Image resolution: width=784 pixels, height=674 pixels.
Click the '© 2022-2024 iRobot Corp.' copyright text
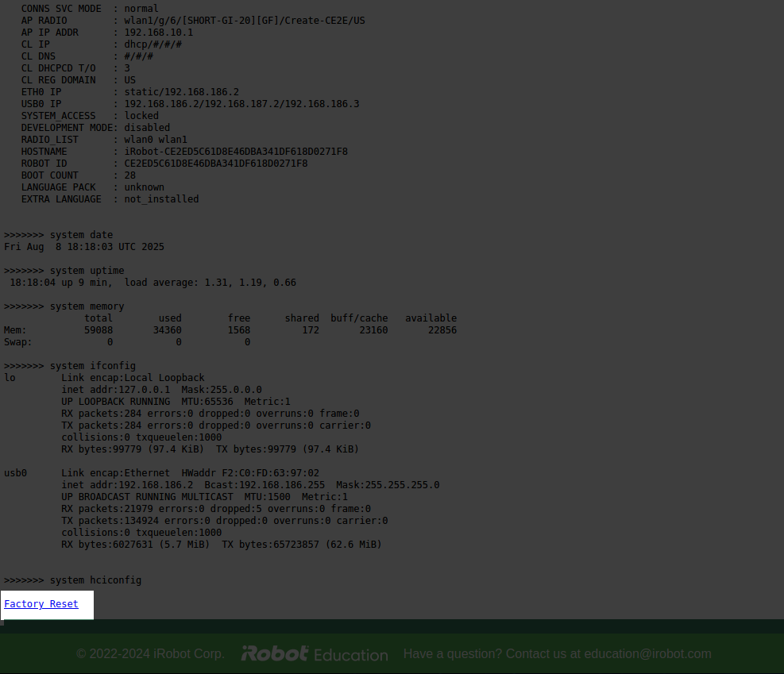pyautogui.click(x=150, y=654)
